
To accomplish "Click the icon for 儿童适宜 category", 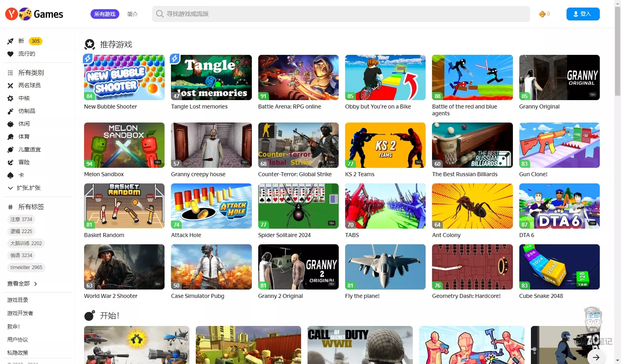I will (x=10, y=149).
